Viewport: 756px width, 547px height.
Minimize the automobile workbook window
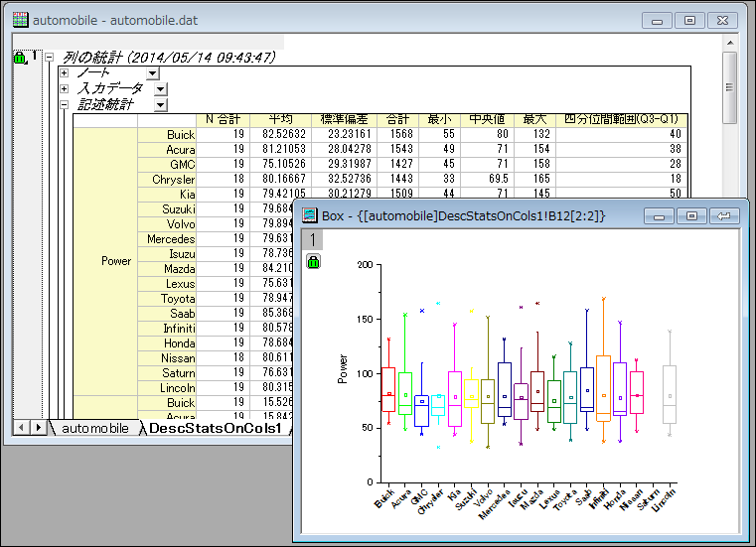[657, 20]
